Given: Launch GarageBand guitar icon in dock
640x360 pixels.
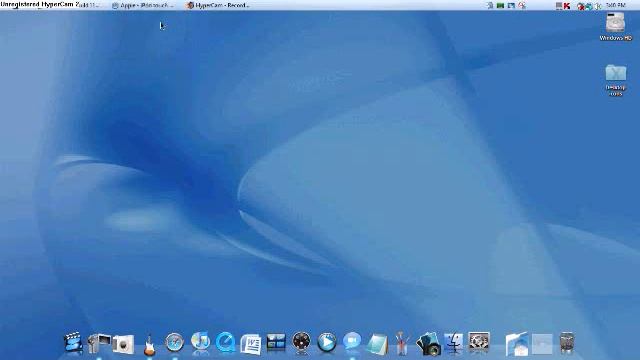Looking at the screenshot, I should (x=149, y=344).
